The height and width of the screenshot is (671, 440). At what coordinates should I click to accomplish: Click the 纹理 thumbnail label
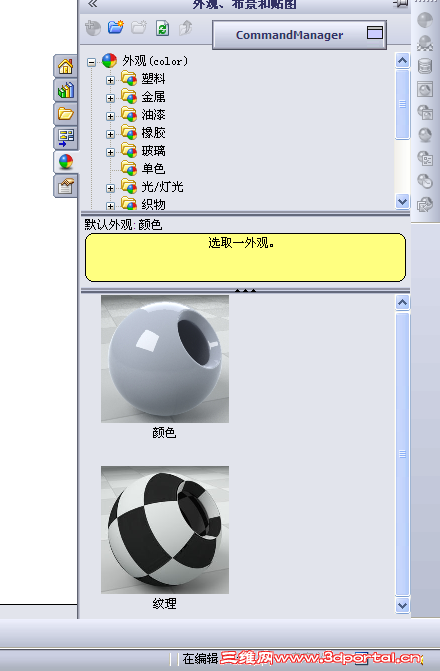[164, 604]
